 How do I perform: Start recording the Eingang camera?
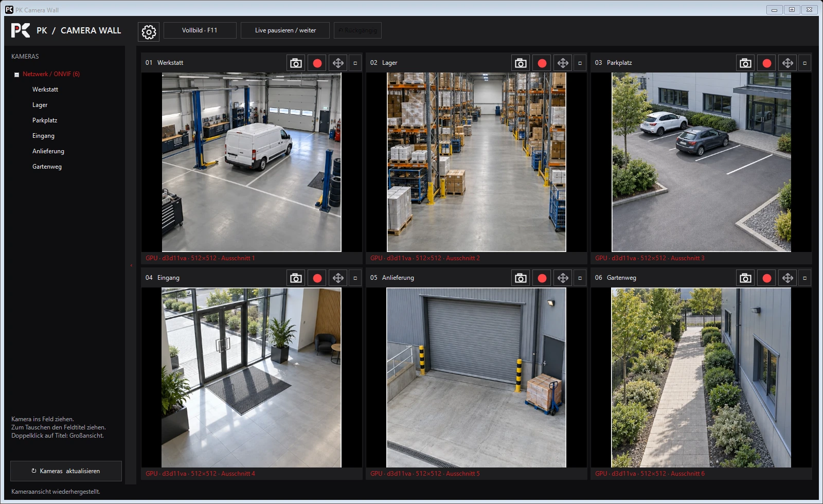317,278
